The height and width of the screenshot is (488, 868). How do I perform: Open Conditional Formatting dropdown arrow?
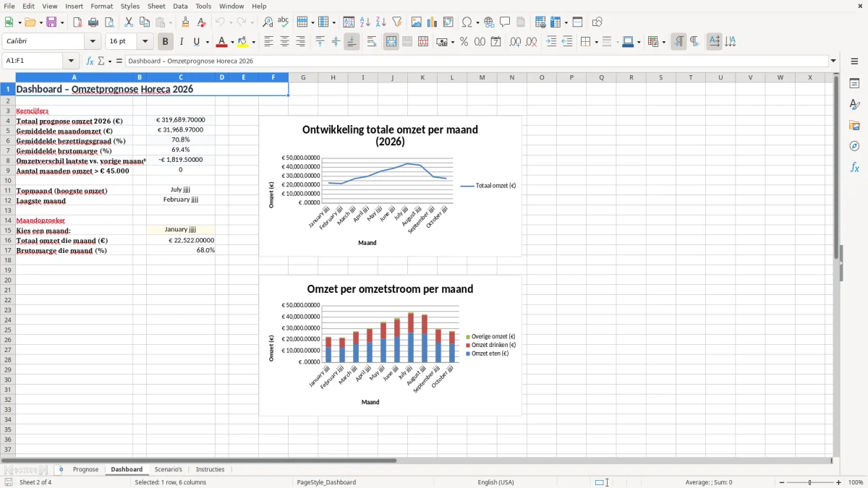point(663,42)
